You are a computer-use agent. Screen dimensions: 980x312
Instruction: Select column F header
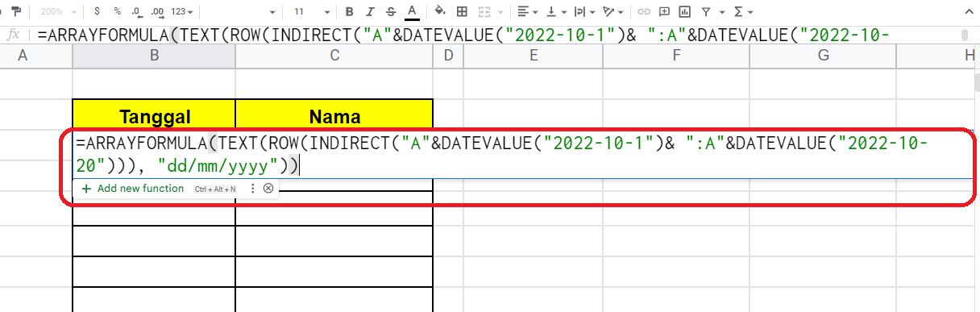pyautogui.click(x=677, y=56)
